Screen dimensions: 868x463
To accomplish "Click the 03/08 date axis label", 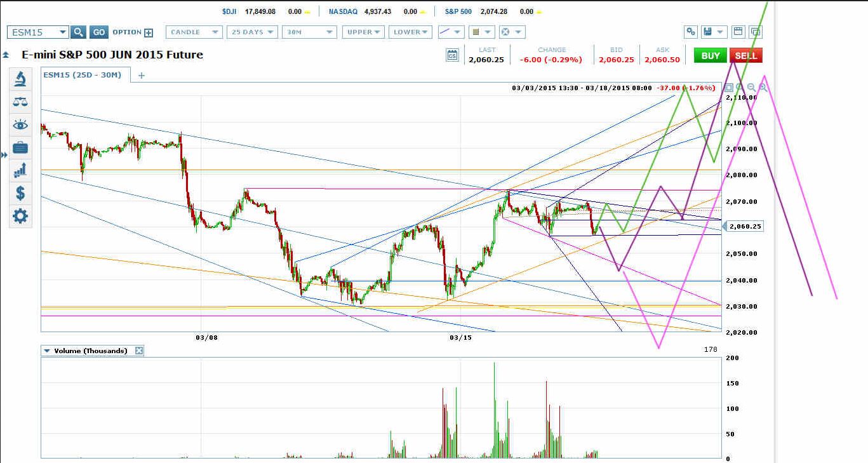I will 207,338.
